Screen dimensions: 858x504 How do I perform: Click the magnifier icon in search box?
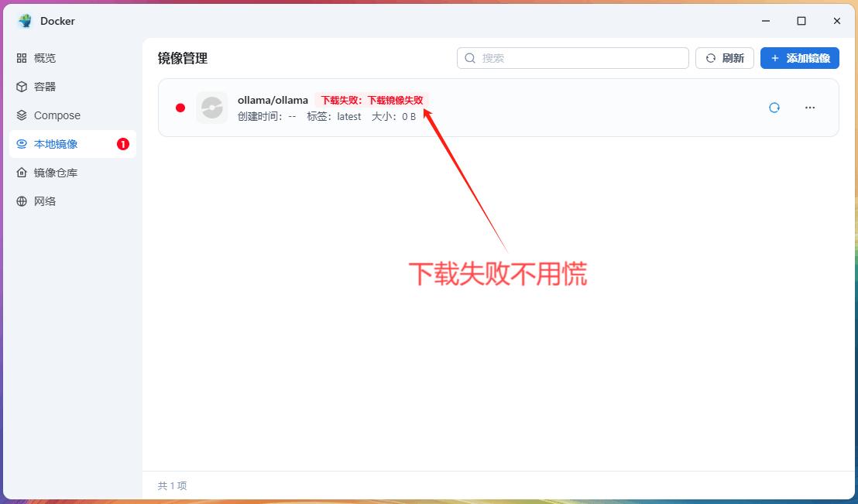click(470, 58)
